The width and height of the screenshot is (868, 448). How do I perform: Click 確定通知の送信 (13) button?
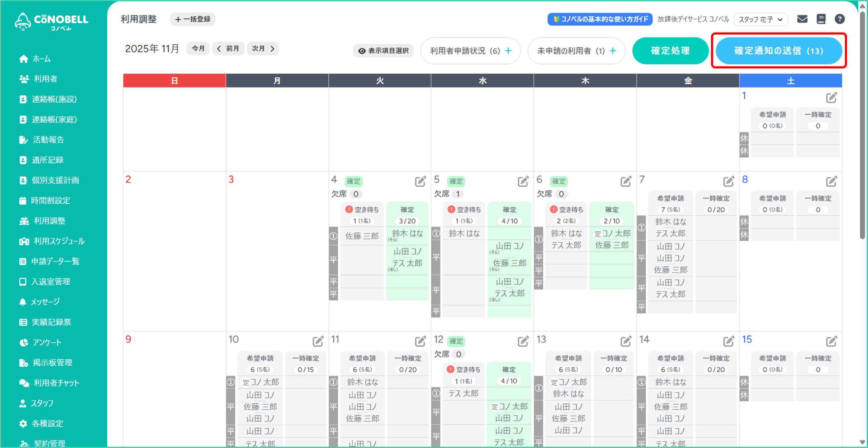point(778,51)
